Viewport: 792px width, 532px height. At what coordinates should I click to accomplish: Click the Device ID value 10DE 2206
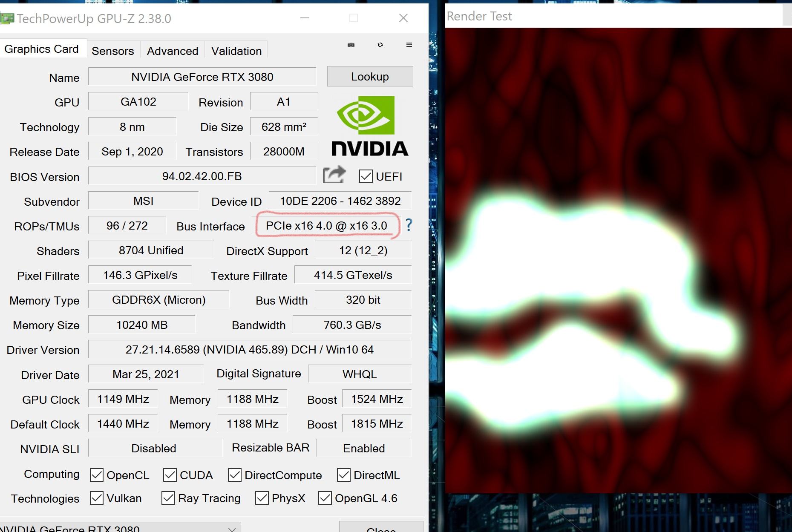tap(340, 201)
